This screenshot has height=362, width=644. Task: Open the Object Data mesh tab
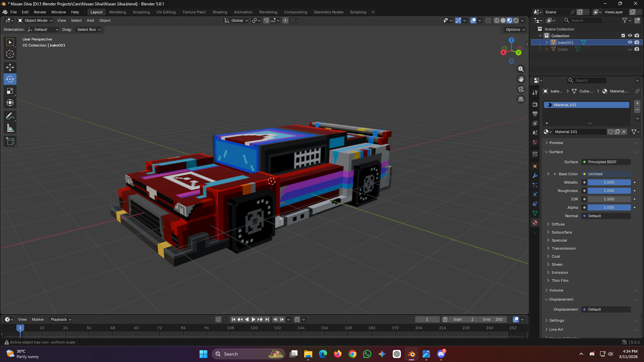click(x=535, y=213)
